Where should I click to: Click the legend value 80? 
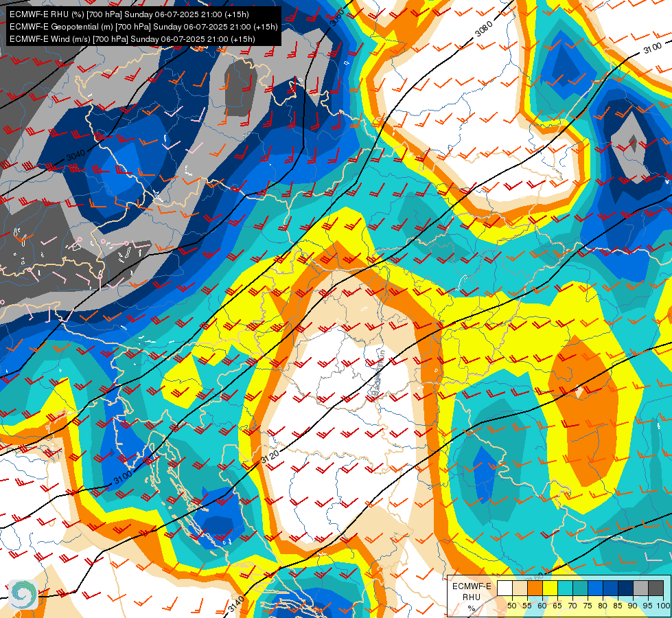tap(603, 606)
